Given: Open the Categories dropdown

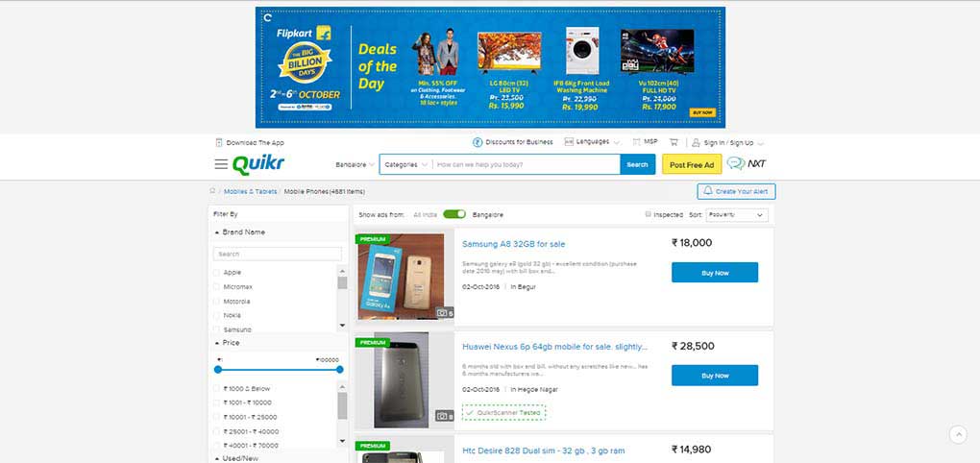Looking at the screenshot, I should pos(405,164).
